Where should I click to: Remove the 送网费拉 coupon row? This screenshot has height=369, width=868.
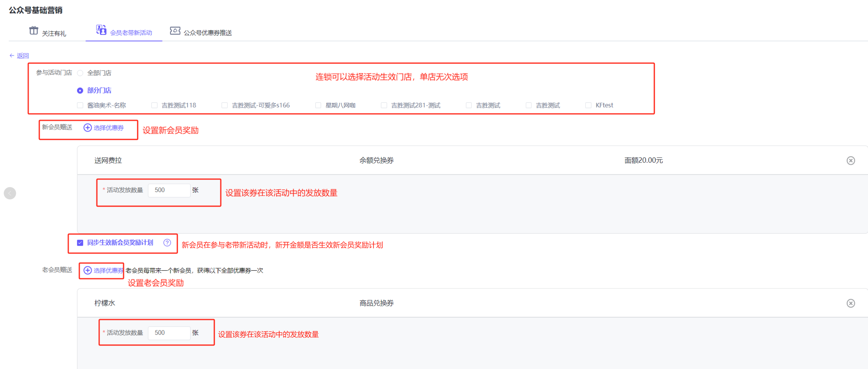coord(851,160)
